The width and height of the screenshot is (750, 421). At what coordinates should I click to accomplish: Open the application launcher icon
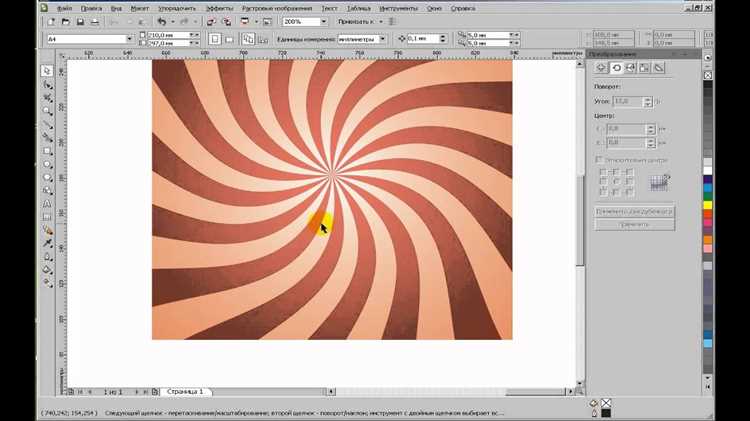tap(245, 22)
